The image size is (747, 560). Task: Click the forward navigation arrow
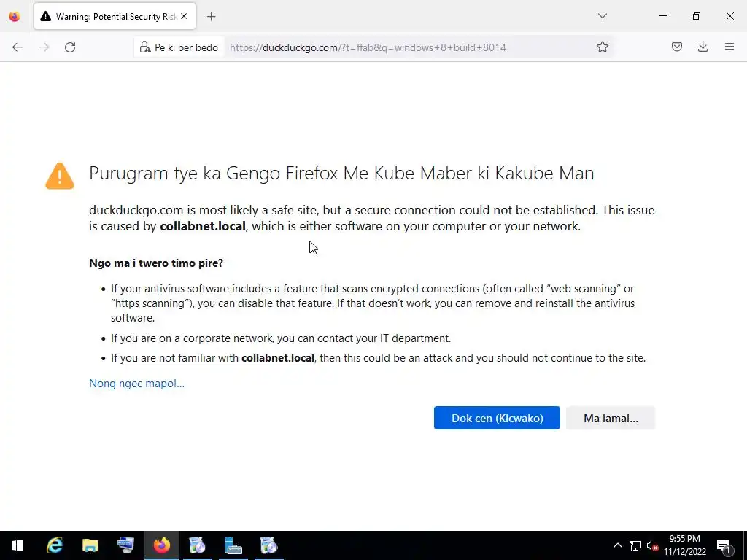[x=44, y=47]
